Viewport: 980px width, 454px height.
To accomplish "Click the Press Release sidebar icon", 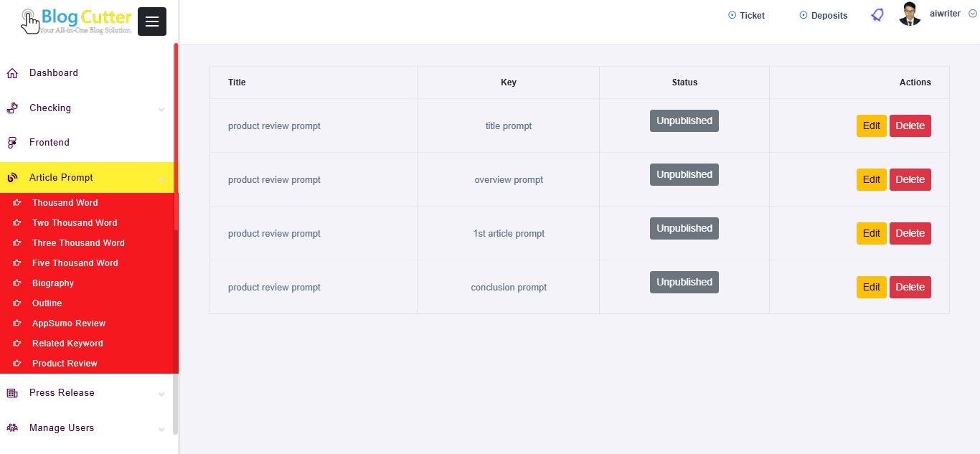I will pos(12,393).
